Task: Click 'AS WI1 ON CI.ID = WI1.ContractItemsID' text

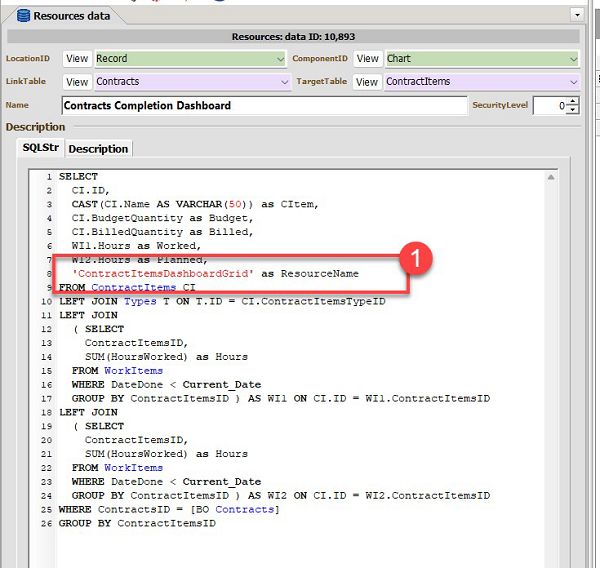Action: click(368, 398)
